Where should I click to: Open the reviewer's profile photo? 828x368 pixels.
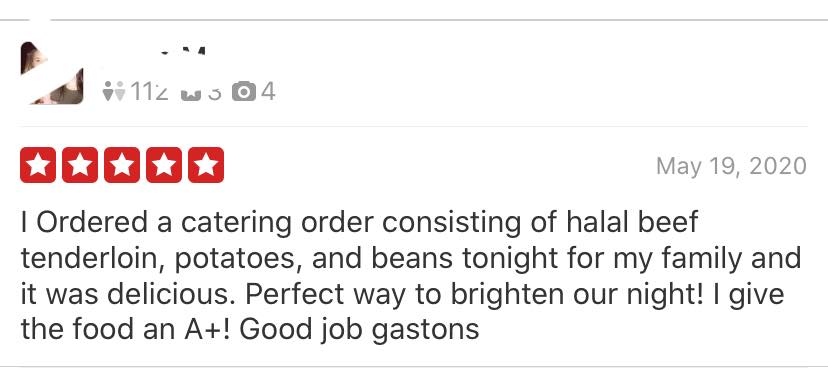click(52, 73)
